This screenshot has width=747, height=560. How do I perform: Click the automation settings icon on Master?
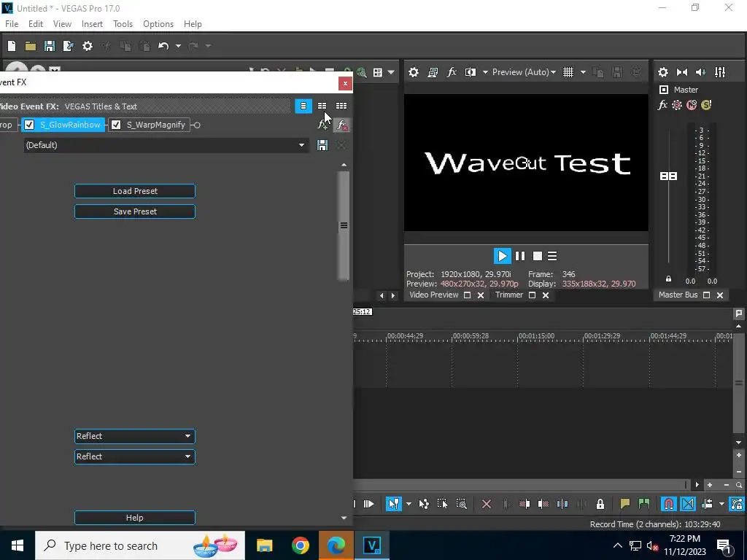coord(677,105)
